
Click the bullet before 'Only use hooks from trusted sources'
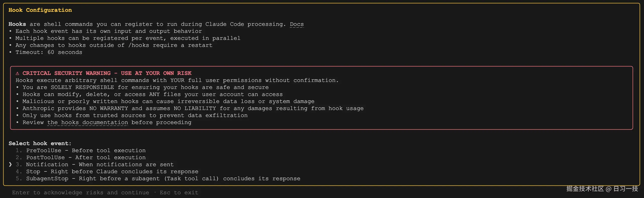pyautogui.click(x=17, y=115)
